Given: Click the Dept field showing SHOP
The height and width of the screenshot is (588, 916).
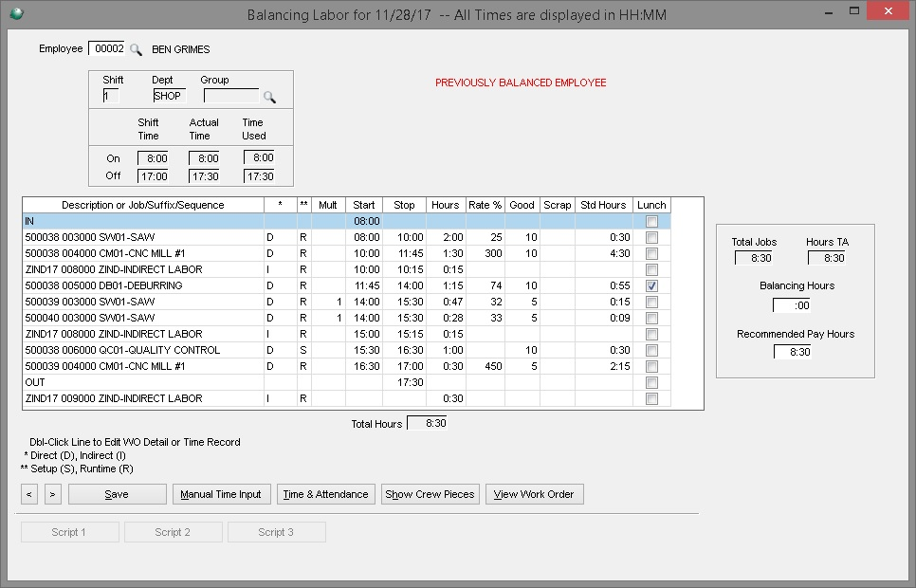Looking at the screenshot, I should (170, 96).
